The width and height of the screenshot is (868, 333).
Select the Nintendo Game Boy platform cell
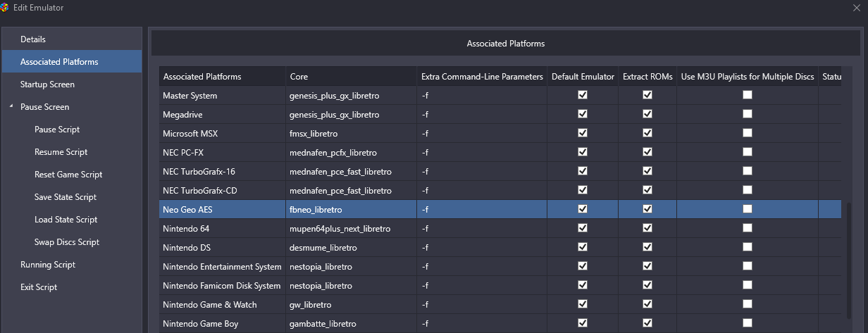222,324
